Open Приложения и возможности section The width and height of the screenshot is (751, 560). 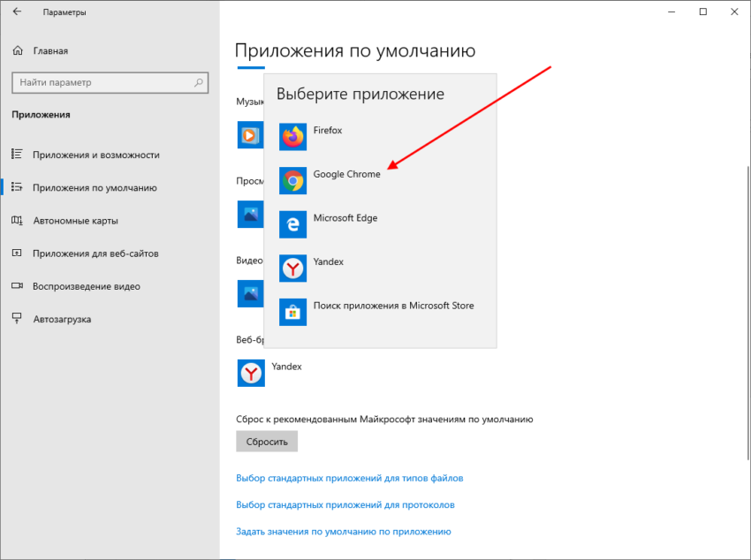click(x=95, y=155)
